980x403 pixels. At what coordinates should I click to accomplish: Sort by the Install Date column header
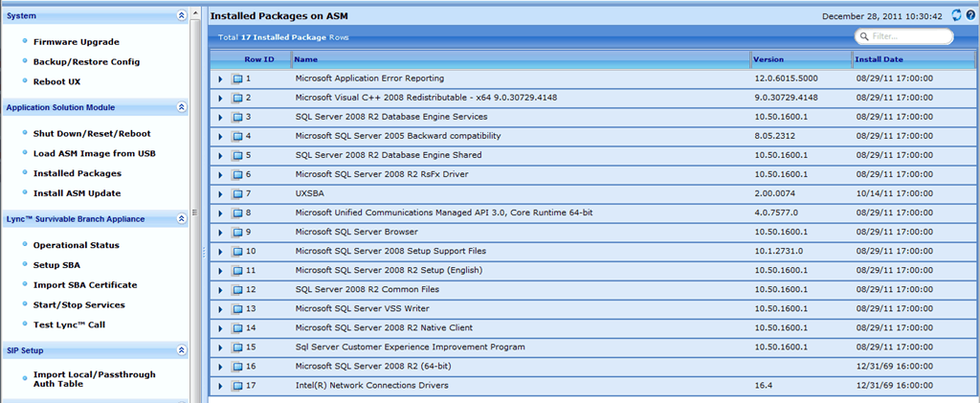click(880, 59)
